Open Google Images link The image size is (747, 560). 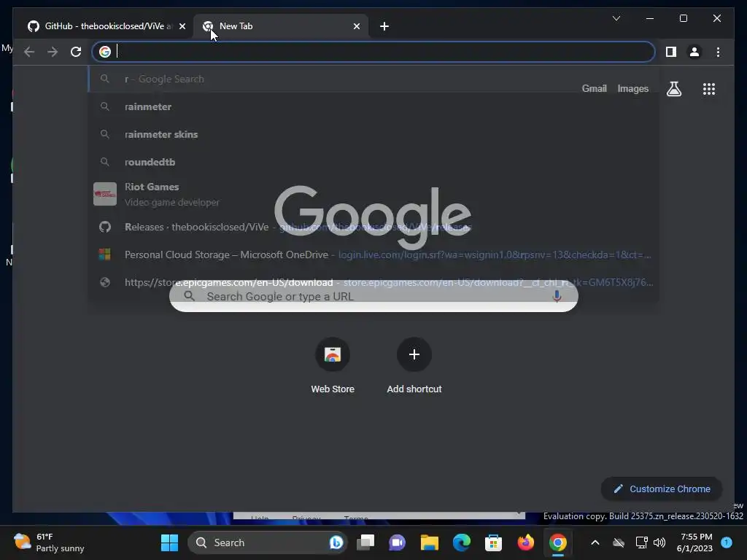tap(632, 88)
